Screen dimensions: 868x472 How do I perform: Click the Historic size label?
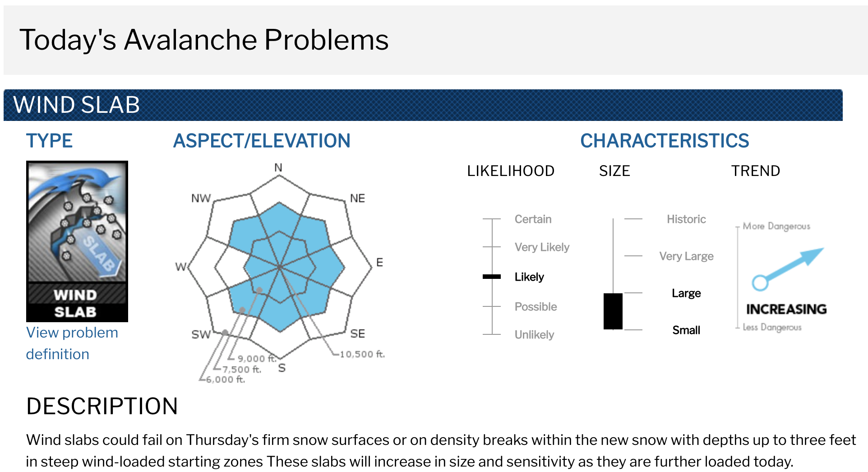686,219
